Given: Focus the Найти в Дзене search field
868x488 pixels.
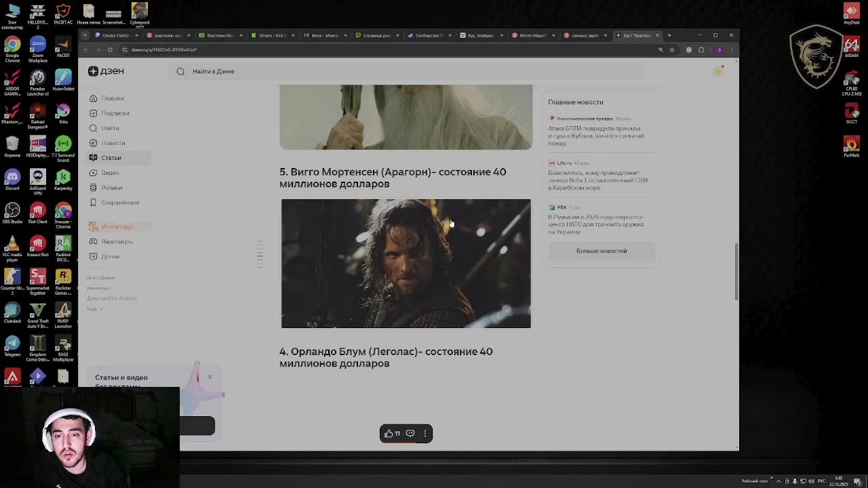Looking at the screenshot, I should [407, 71].
